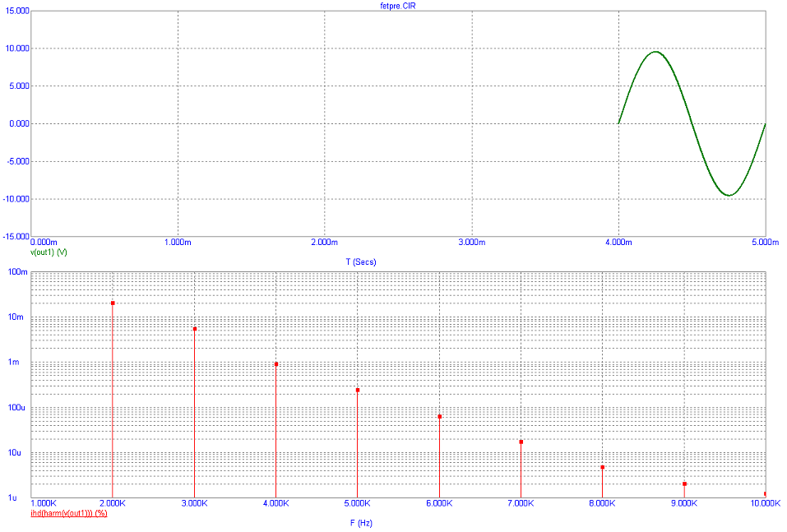This screenshot has height=532, width=787.
Task: Click the 3.000K harmonic data point marker
Action: point(195,329)
